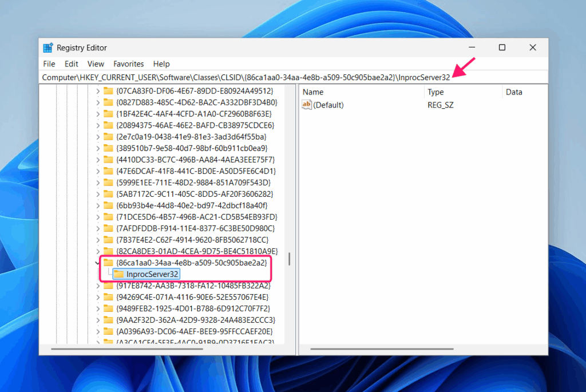This screenshot has height=392, width=586.
Task: Select folder icon of {82CA8DE3-01AD-4CEA-9D75-BE4C51810A9E}
Action: (108, 251)
